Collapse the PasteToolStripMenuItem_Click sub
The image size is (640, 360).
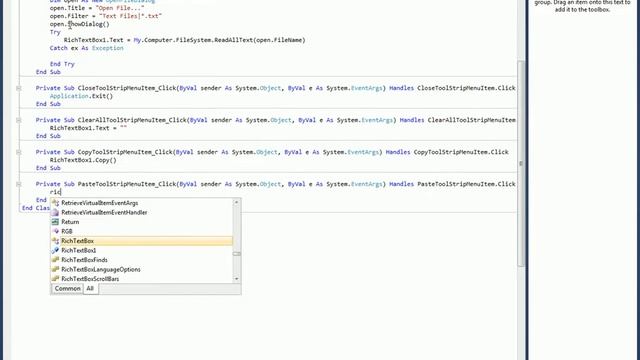[19, 184]
